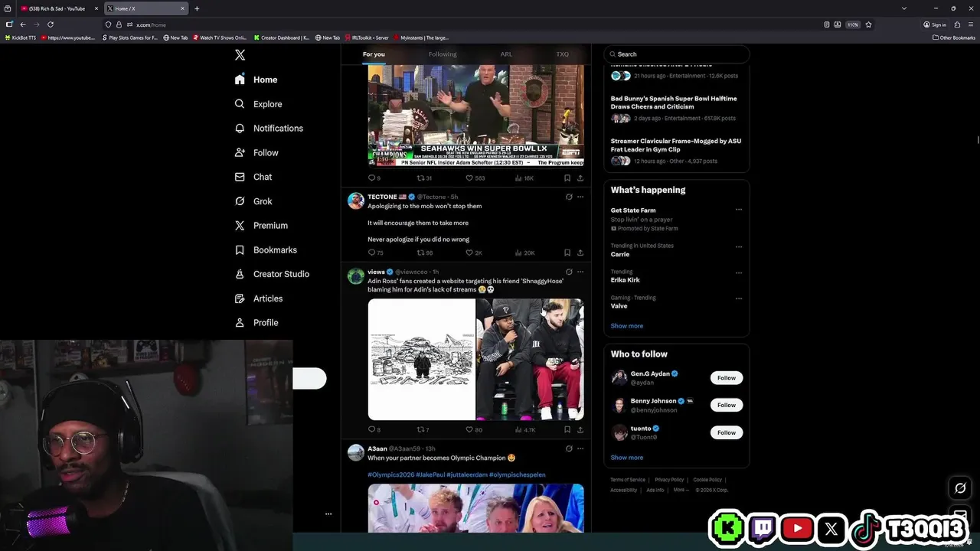Screen dimensions: 980x551
Task: Open more options for Erika Kirk trend
Action: [739, 272]
